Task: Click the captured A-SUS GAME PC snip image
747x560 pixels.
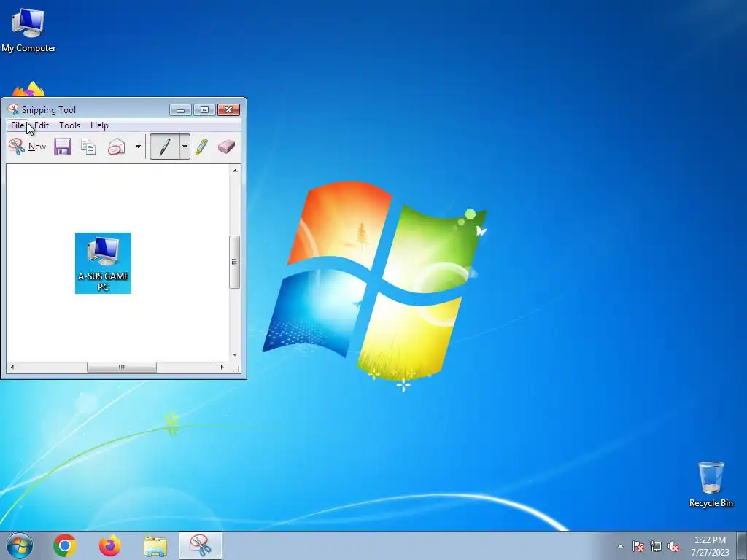Action: [103, 262]
